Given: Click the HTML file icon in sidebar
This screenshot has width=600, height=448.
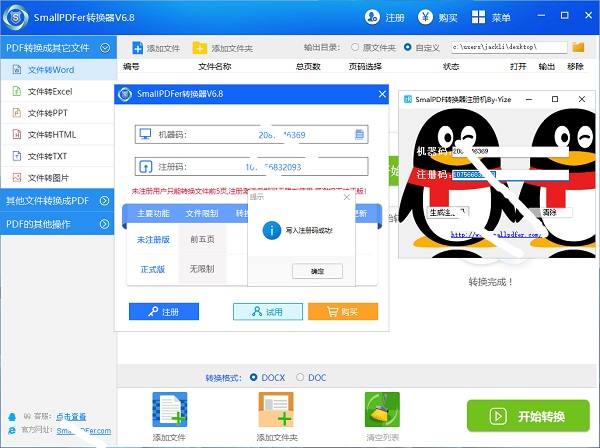Looking at the screenshot, I should tap(17, 134).
